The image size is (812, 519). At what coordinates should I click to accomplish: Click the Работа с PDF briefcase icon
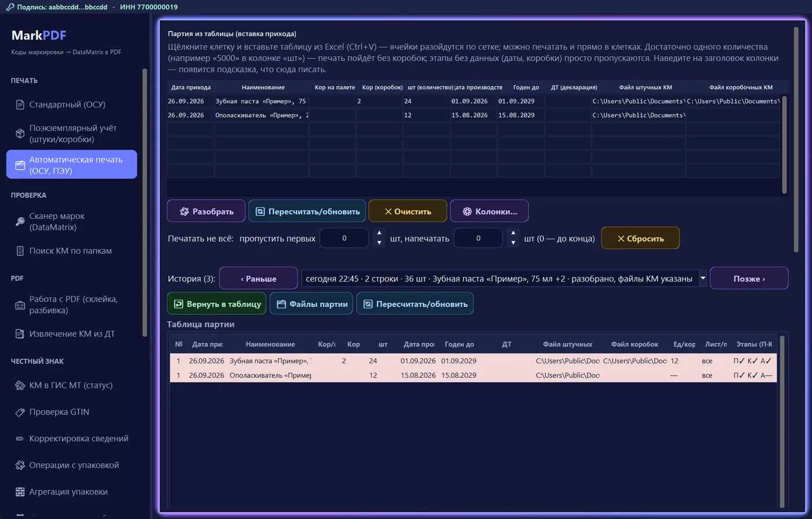coord(20,305)
